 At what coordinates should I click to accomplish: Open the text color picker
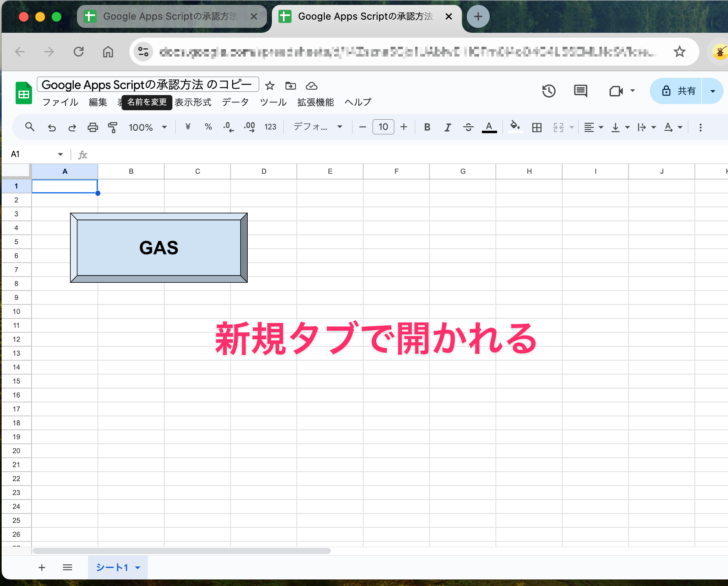489,127
